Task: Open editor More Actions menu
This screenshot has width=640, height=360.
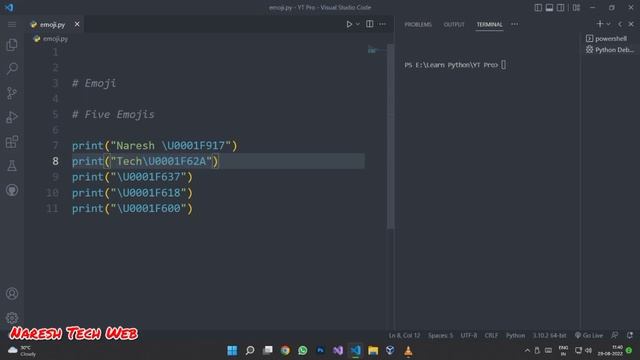Action: coord(382,24)
